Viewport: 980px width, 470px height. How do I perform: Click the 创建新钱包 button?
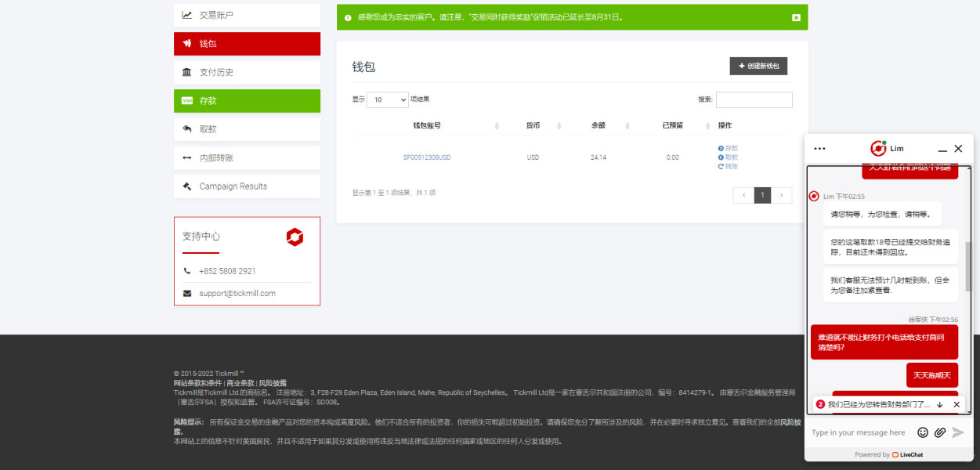(758, 67)
